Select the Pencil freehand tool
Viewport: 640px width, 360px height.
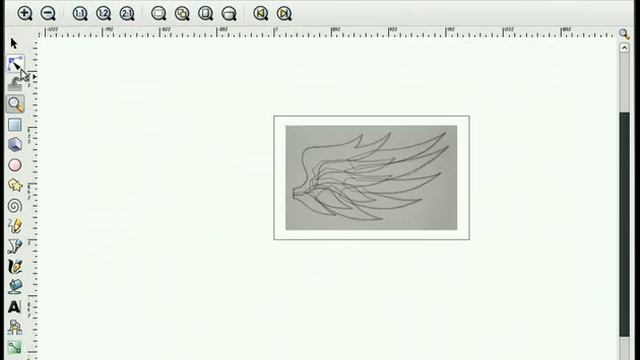coord(15,226)
